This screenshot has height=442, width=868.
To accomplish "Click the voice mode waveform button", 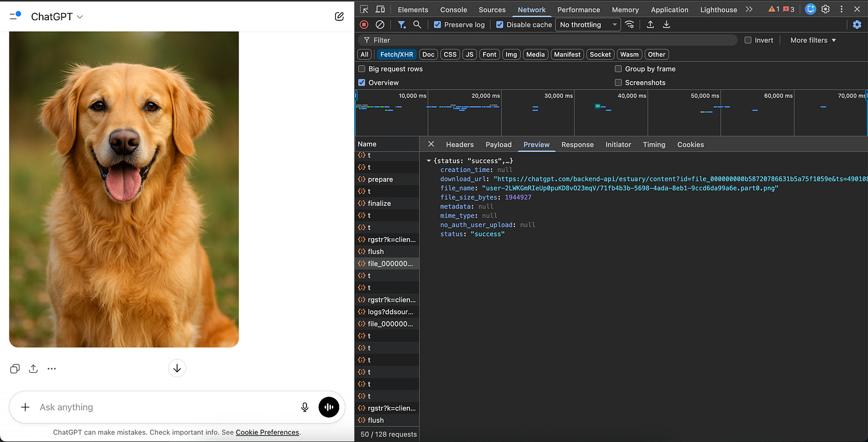I will pos(329,407).
